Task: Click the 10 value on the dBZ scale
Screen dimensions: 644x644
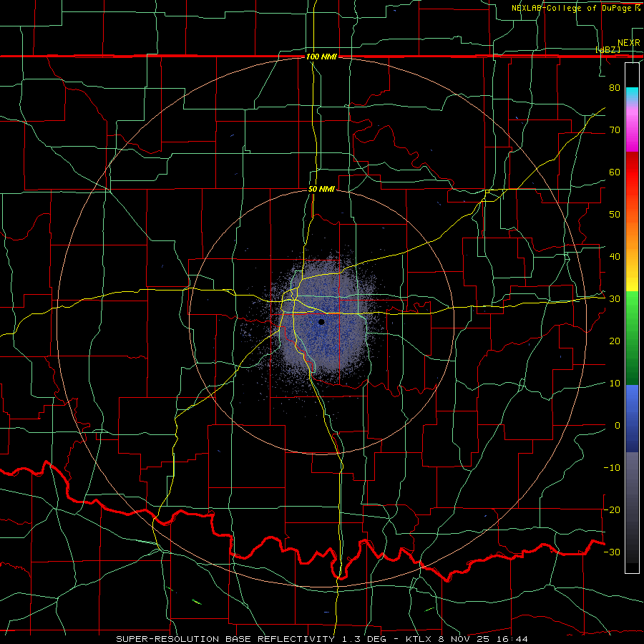Action: click(615, 384)
